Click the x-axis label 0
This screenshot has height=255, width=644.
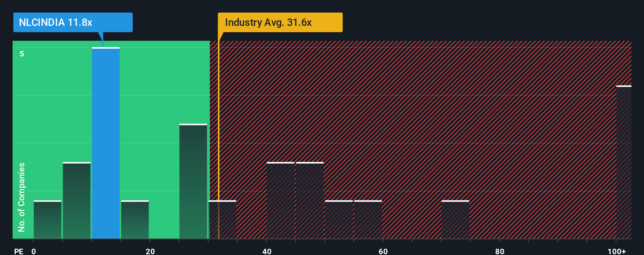tap(34, 251)
